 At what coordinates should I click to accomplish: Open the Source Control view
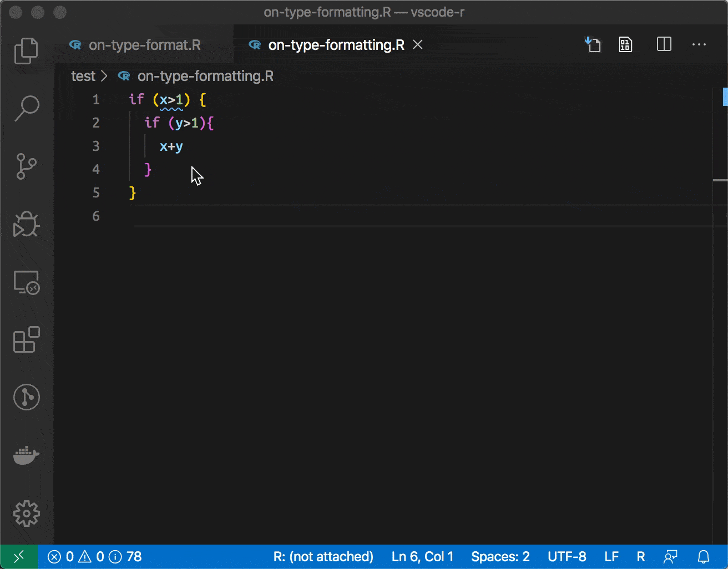[x=26, y=166]
